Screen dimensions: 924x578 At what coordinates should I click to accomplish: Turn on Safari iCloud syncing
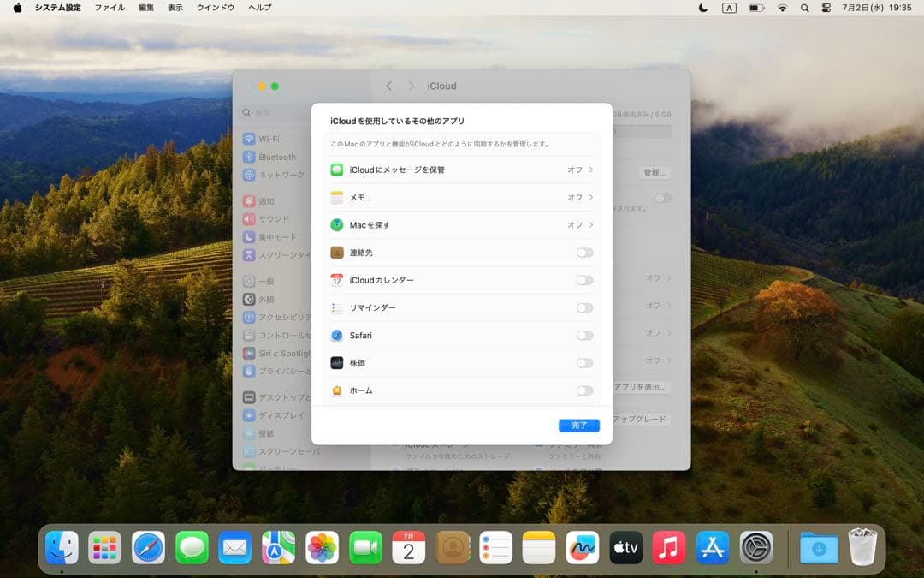(584, 335)
